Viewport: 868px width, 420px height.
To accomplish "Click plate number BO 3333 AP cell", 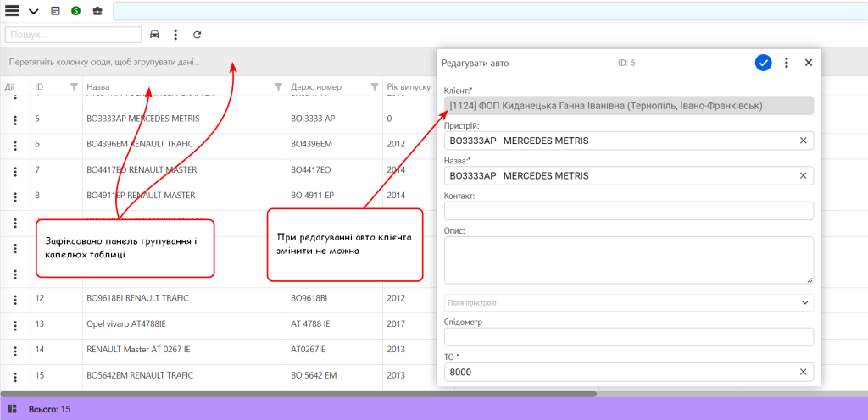I will pos(334,119).
